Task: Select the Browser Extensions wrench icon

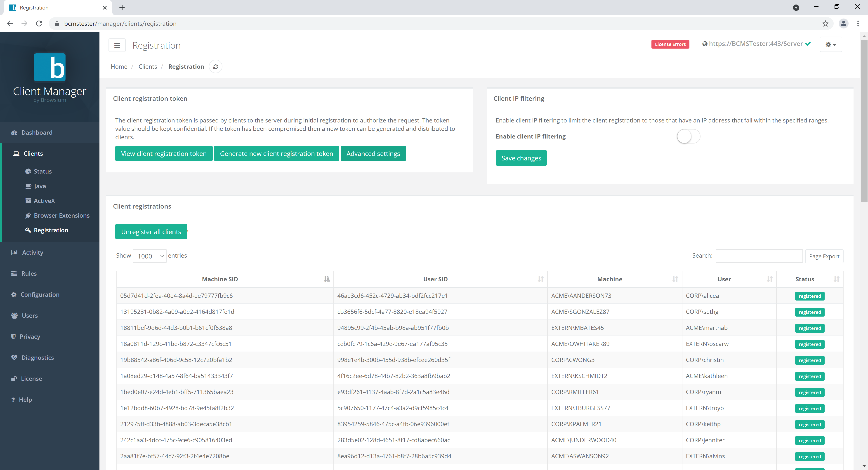Action: pos(28,215)
